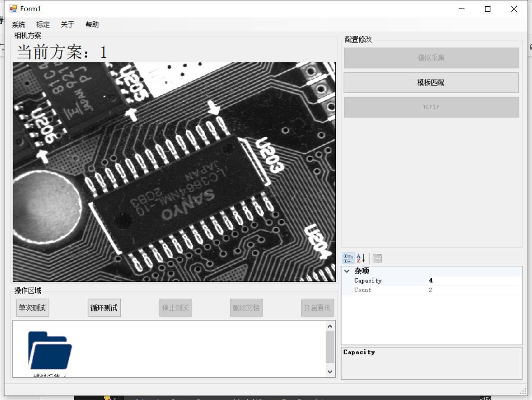Click the Count value 2 cell
Screen dimensions: 532x400
[474, 290]
